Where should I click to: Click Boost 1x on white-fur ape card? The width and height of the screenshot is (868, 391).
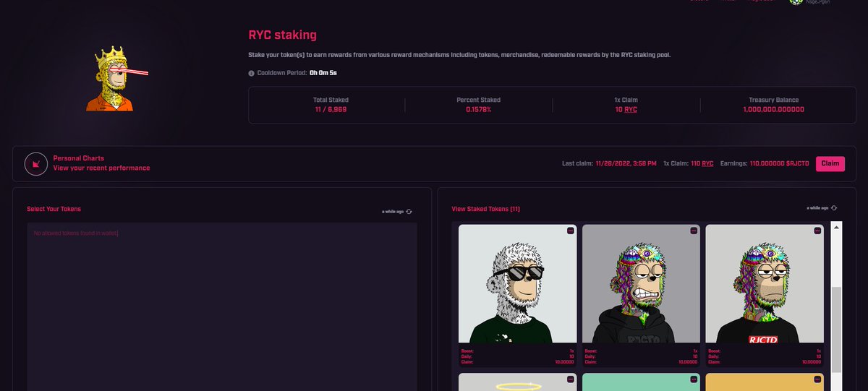518,351
